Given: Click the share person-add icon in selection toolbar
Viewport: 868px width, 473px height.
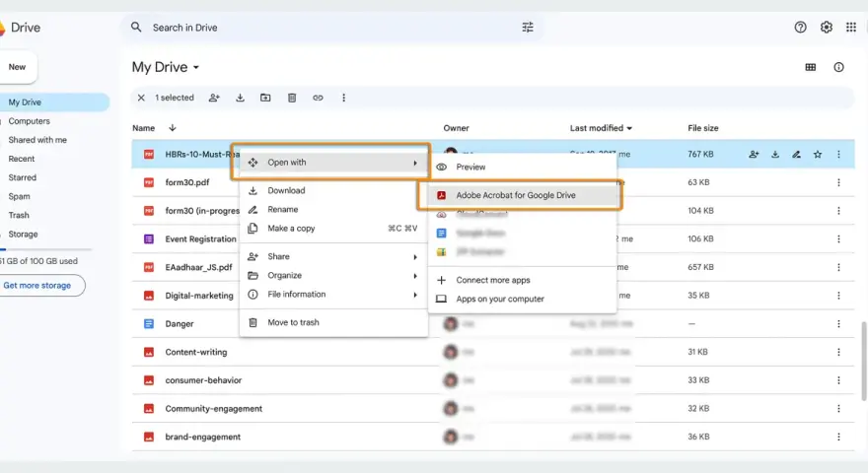Looking at the screenshot, I should point(214,98).
